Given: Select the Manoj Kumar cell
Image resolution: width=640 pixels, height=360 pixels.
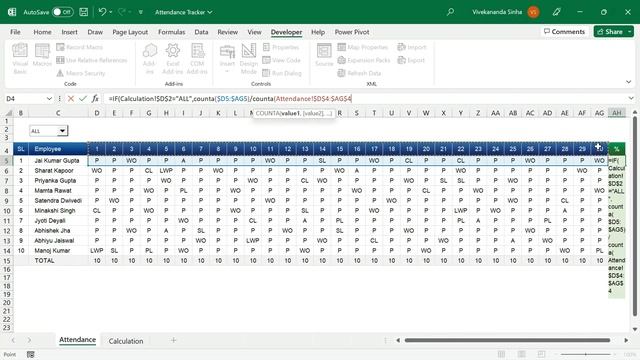Looking at the screenshot, I should pos(58,250).
